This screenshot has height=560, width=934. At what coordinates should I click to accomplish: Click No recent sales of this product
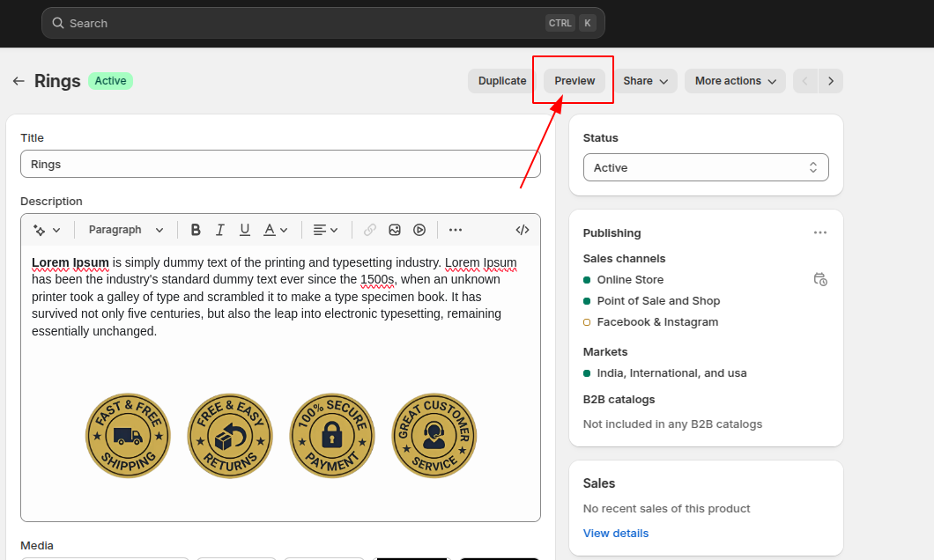666,508
